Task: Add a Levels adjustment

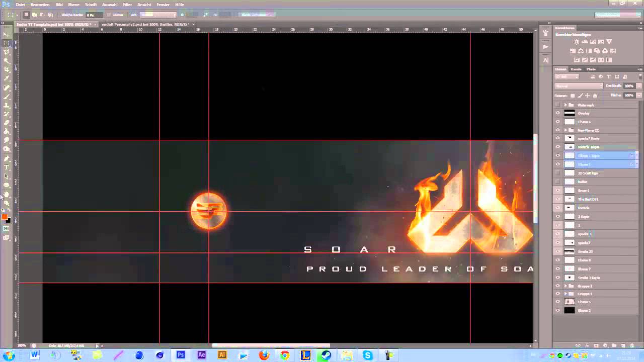Action: (x=585, y=42)
